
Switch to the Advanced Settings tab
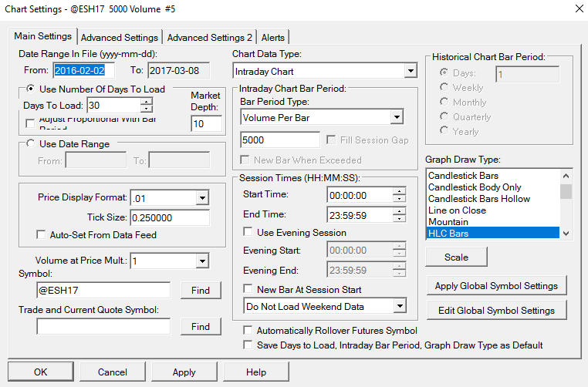(x=120, y=38)
